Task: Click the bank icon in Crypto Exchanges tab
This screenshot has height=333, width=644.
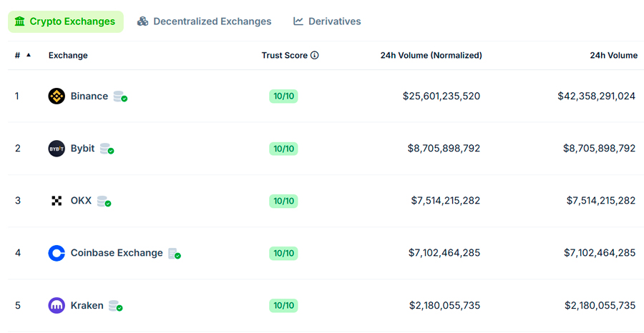Action: coord(20,21)
